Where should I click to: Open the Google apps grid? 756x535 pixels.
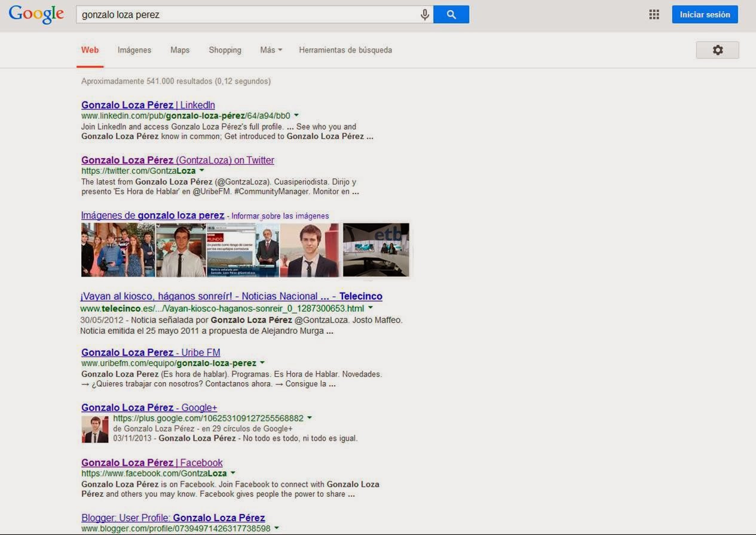click(654, 15)
